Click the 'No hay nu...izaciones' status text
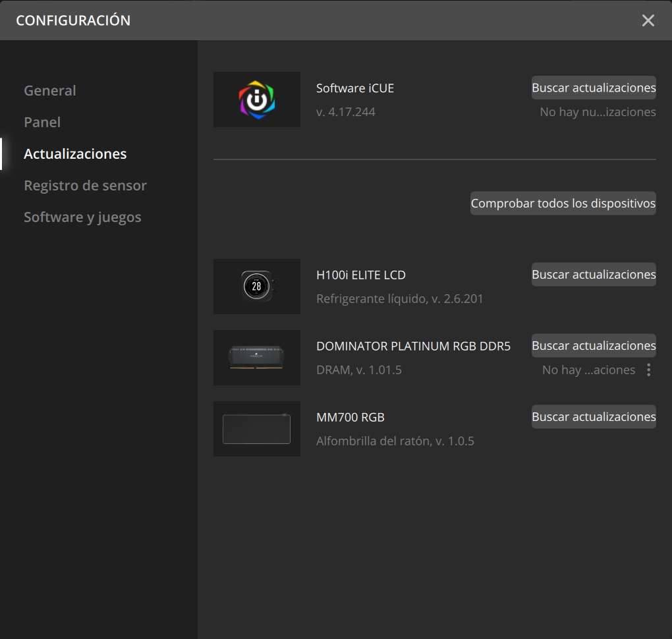The height and width of the screenshot is (639, 672). (598, 112)
